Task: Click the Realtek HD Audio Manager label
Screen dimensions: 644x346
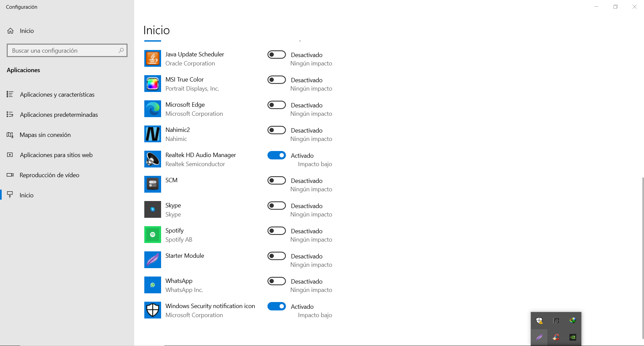Action: 201,155
